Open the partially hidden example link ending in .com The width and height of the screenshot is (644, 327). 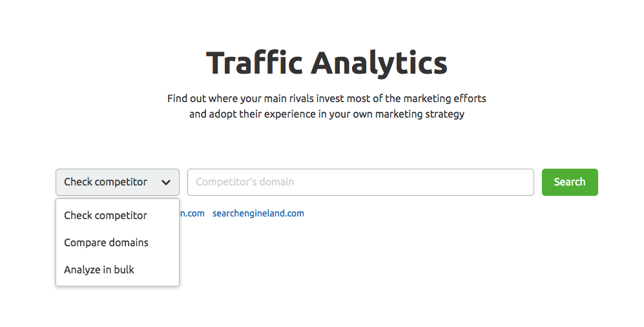tap(192, 213)
